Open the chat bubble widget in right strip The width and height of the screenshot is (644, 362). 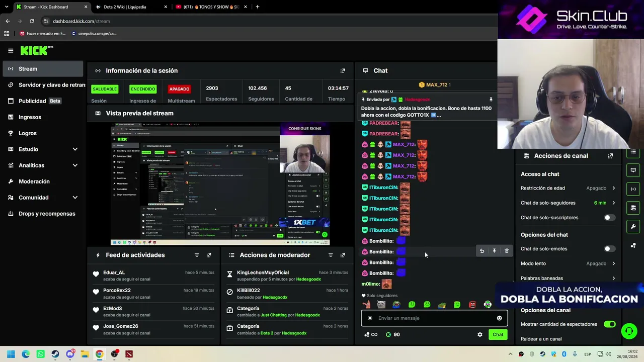click(x=633, y=170)
